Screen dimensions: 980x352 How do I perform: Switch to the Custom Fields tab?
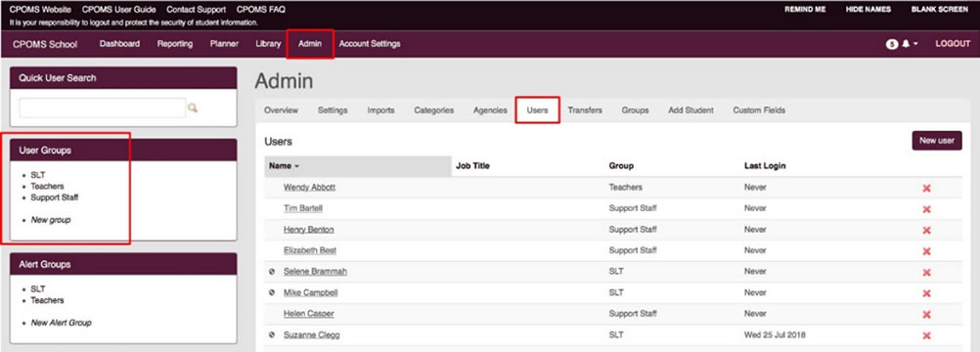point(759,110)
